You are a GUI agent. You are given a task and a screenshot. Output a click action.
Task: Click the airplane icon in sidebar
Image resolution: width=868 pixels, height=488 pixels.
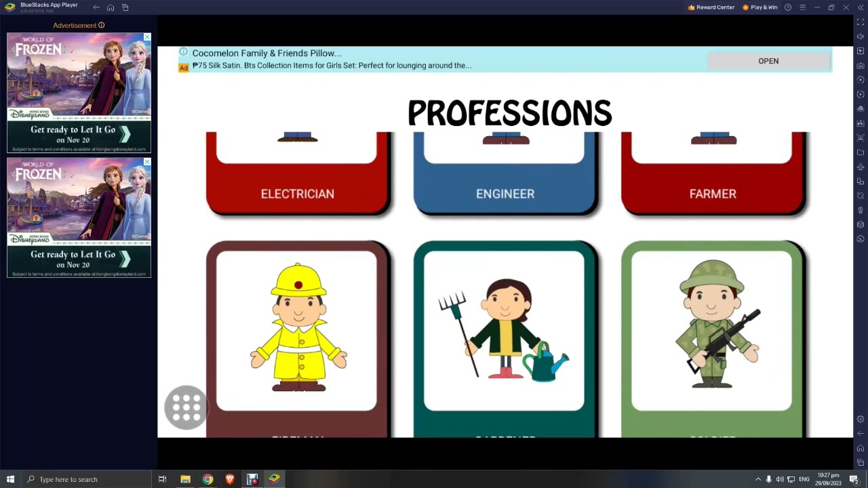click(x=861, y=167)
